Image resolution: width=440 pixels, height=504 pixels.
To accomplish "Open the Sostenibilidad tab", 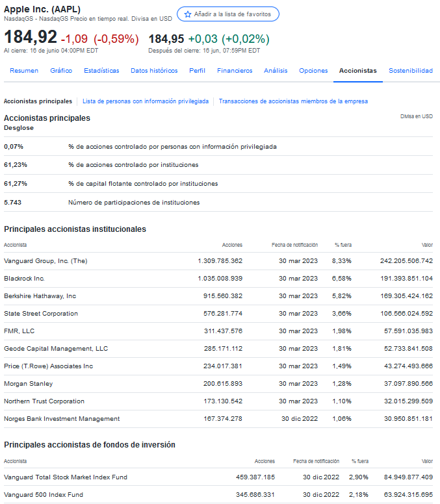I will coord(411,71).
